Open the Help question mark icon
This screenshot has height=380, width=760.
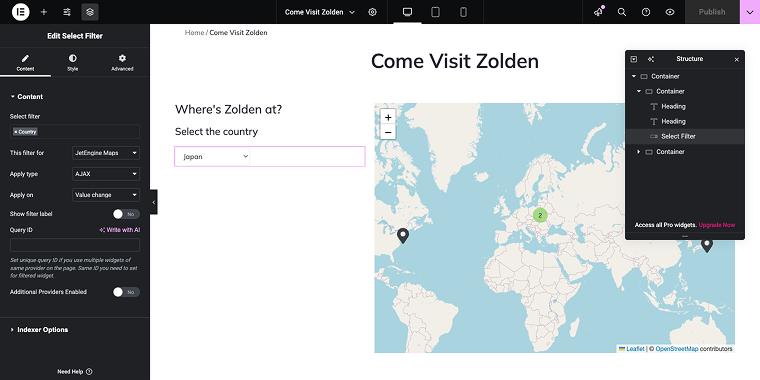[646, 12]
